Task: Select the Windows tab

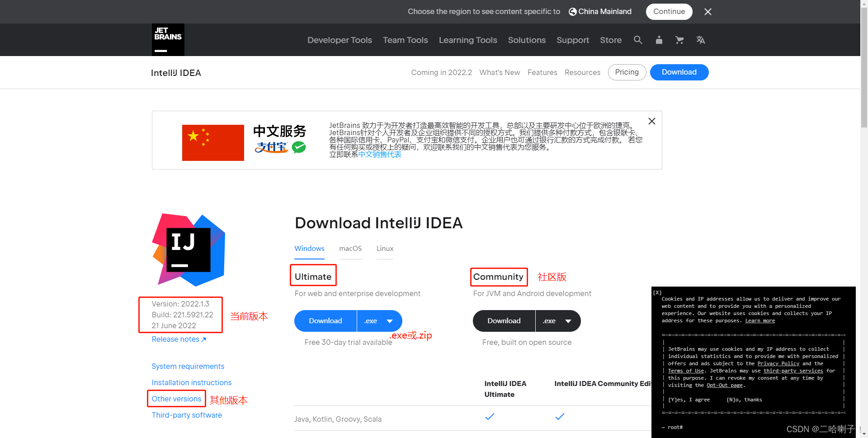Action: pos(309,249)
